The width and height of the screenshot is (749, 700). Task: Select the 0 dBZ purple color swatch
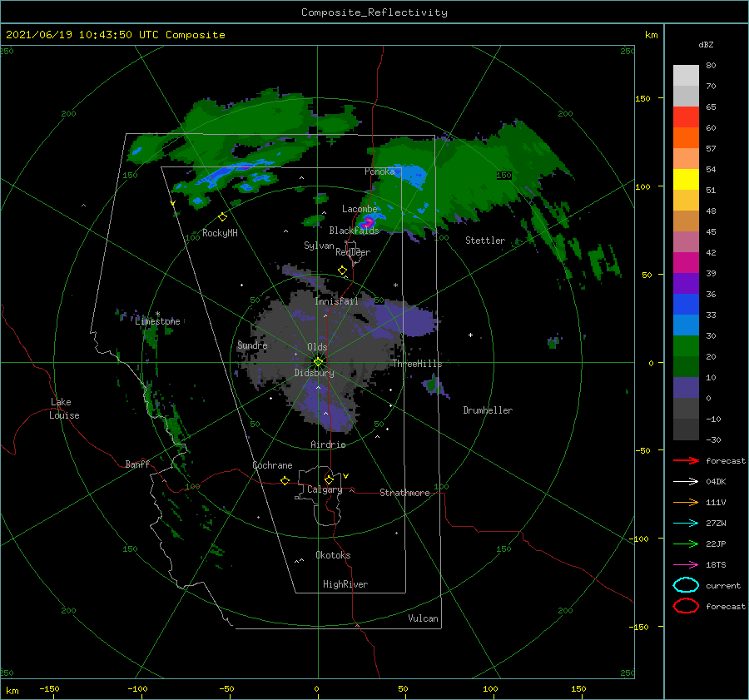pos(686,387)
